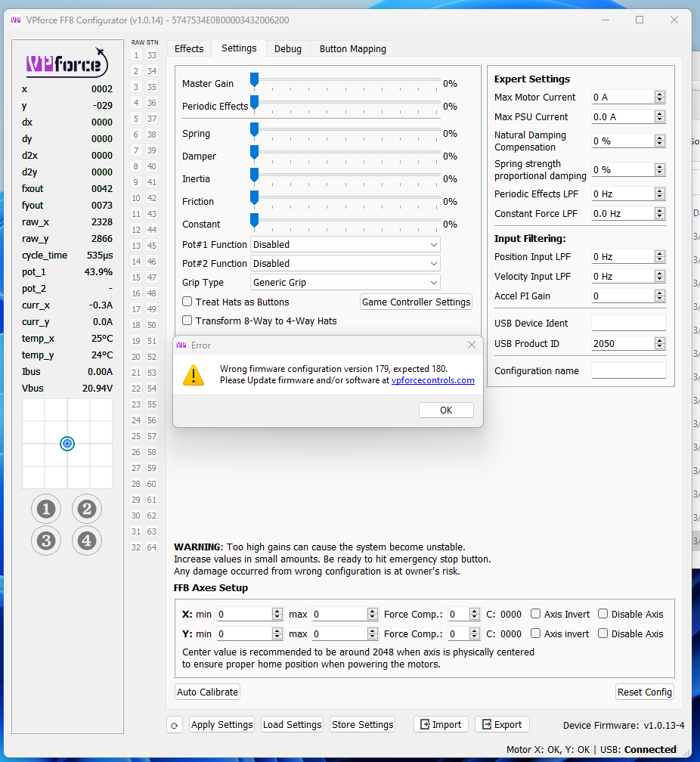
Task: Click round button indicator 1
Action: pos(46,509)
